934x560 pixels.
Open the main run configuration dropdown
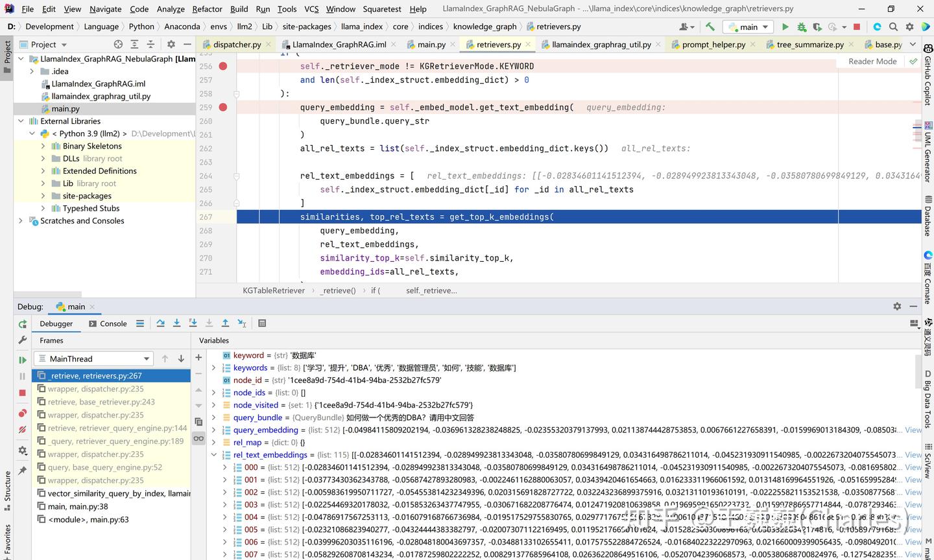click(748, 27)
